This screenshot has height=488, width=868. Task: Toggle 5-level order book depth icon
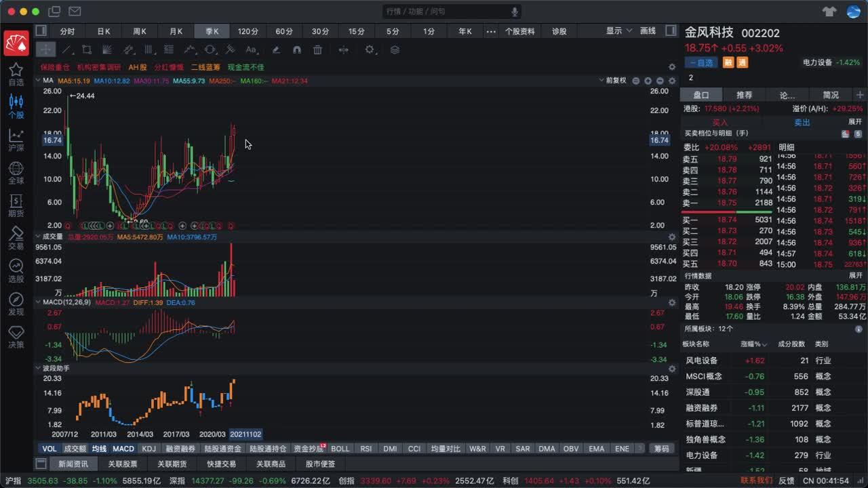(858, 134)
